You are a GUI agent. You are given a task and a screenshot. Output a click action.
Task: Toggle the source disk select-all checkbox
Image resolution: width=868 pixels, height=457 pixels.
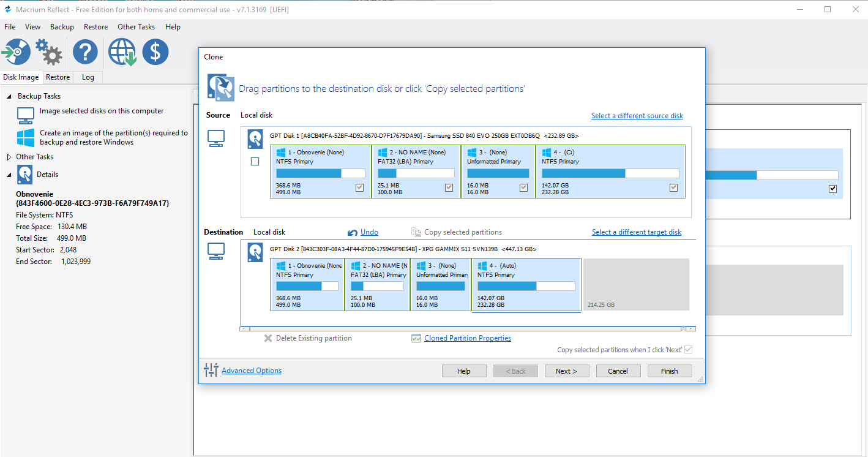(255, 162)
